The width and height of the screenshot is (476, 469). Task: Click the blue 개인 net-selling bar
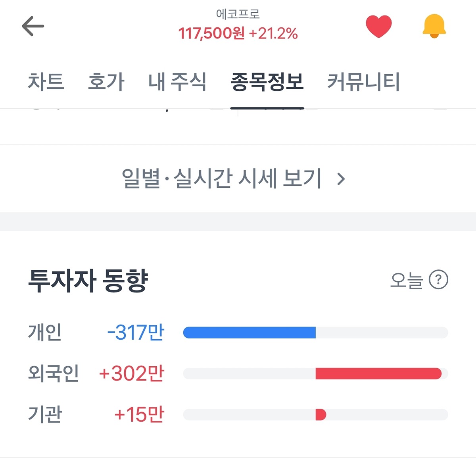click(250, 333)
